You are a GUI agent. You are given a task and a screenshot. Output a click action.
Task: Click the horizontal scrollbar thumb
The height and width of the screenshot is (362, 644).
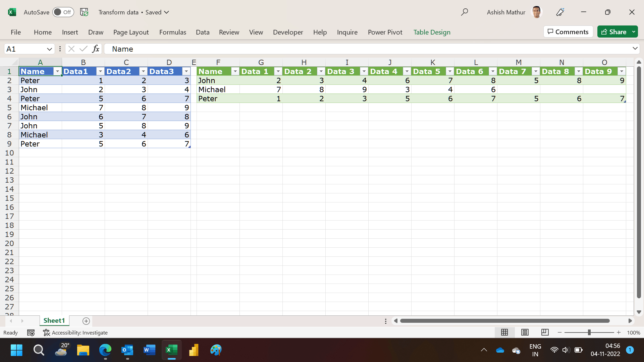click(505, 321)
